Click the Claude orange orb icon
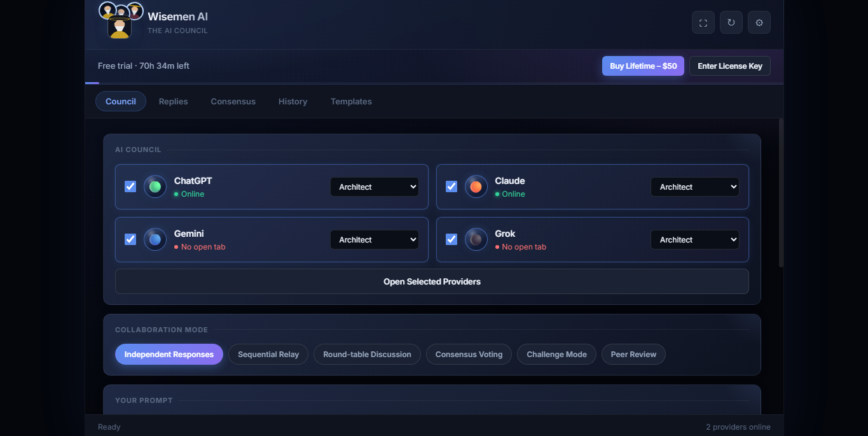 coord(476,186)
